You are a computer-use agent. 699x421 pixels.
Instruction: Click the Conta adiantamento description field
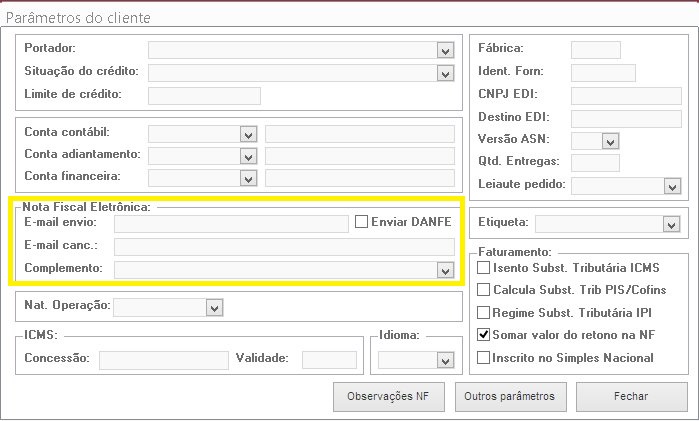tap(360, 157)
